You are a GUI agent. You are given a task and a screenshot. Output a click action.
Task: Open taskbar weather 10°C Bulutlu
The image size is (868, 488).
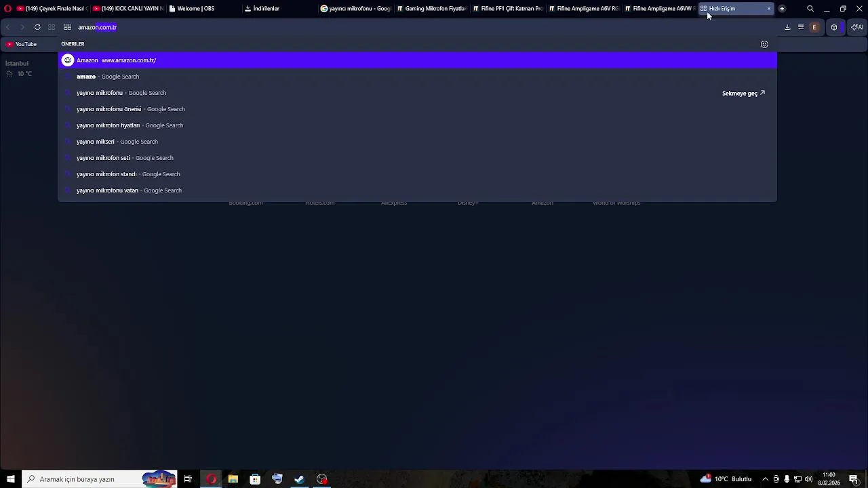click(726, 479)
